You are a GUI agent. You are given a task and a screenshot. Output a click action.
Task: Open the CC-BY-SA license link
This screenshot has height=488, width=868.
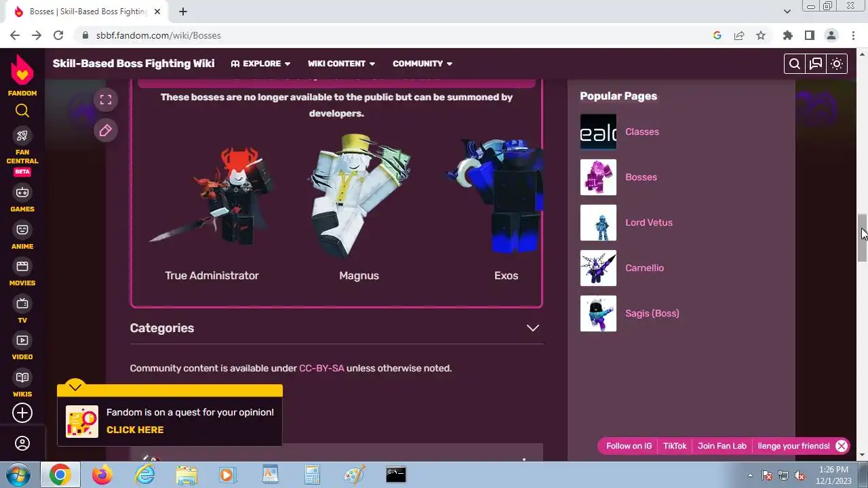[x=321, y=368]
